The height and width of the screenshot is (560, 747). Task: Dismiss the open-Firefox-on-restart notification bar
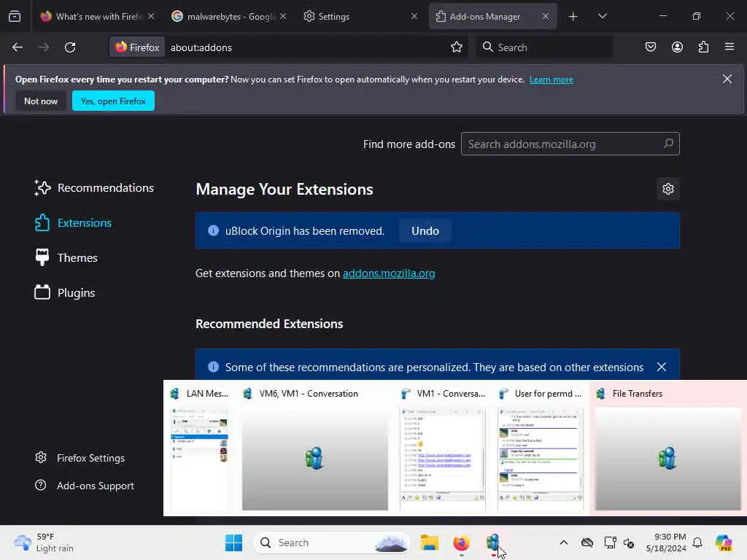(727, 79)
